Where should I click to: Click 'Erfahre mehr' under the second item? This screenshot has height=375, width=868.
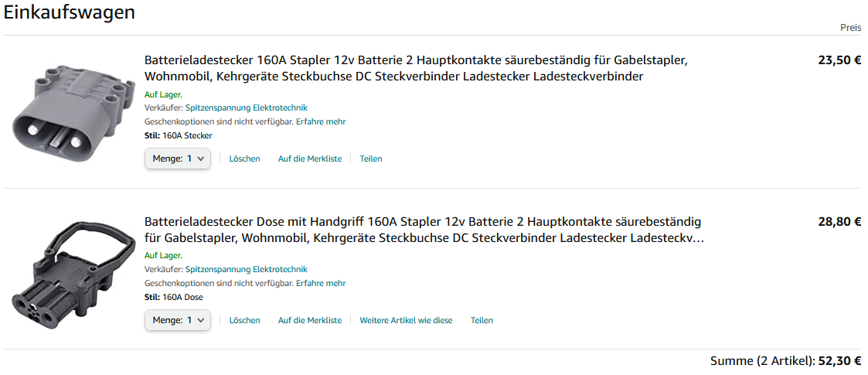(321, 283)
